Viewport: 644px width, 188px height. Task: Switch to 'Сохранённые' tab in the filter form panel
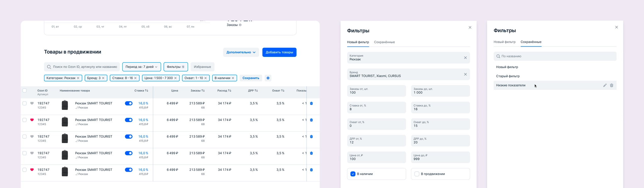pyautogui.click(x=384, y=42)
